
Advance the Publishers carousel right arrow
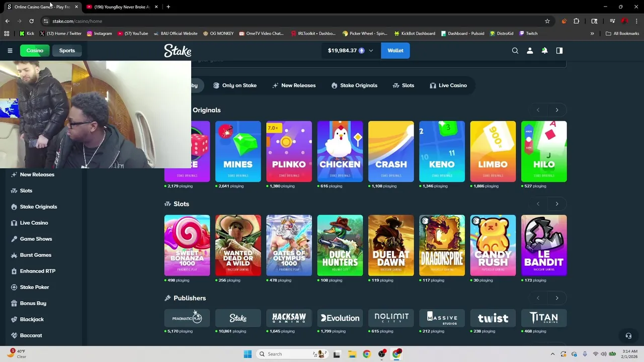(x=556, y=298)
